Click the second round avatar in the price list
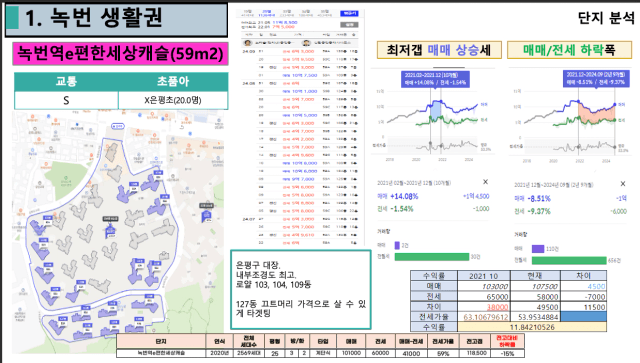The width and height of the screenshot is (640, 363). pyautogui.click(x=306, y=42)
